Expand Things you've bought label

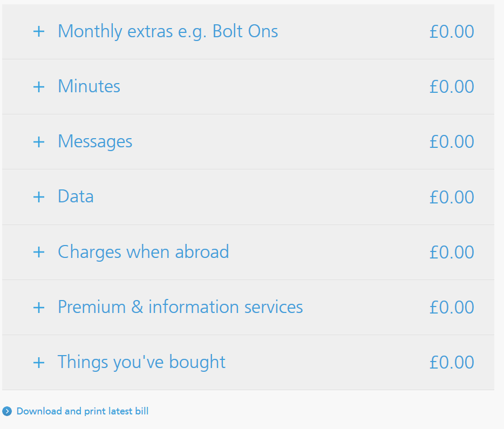(x=141, y=363)
